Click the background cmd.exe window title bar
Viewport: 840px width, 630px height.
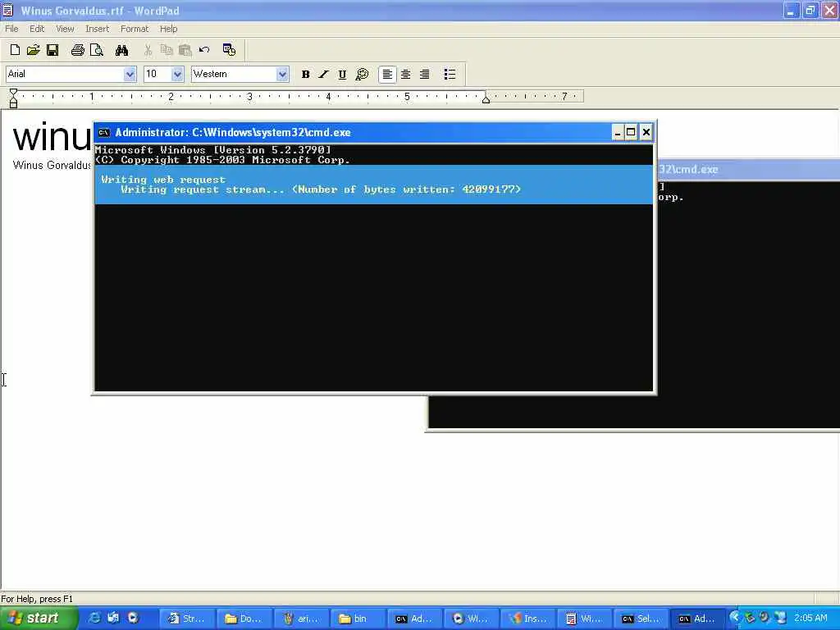coord(748,170)
